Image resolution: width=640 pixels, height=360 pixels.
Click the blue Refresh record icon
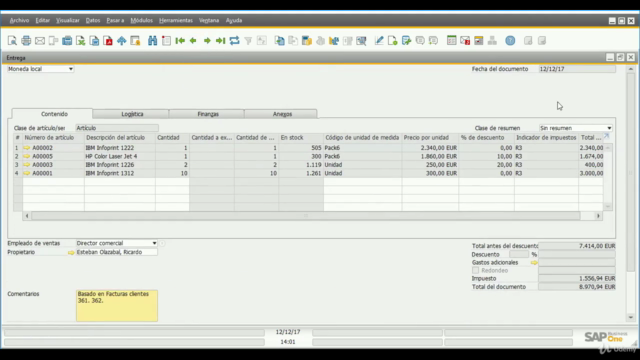234,40
